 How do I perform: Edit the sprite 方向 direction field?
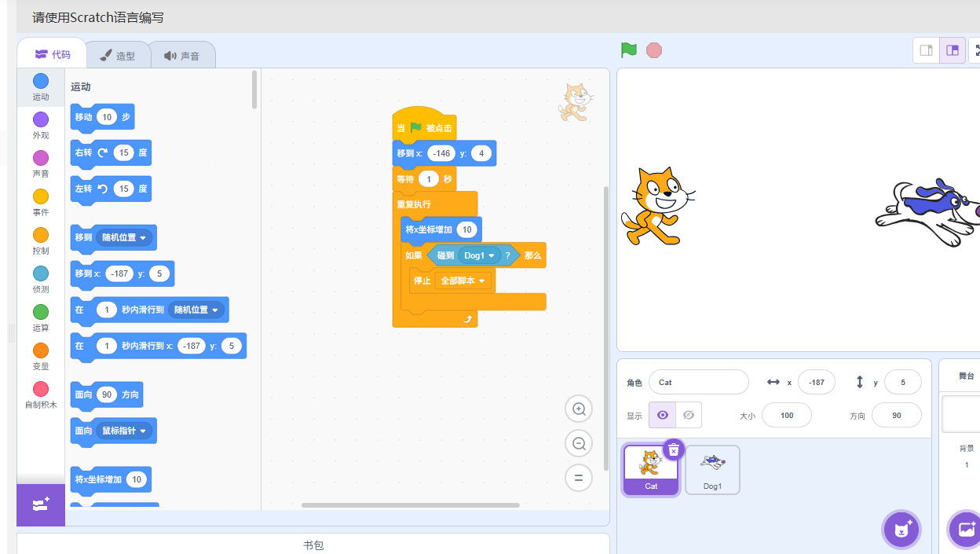897,415
